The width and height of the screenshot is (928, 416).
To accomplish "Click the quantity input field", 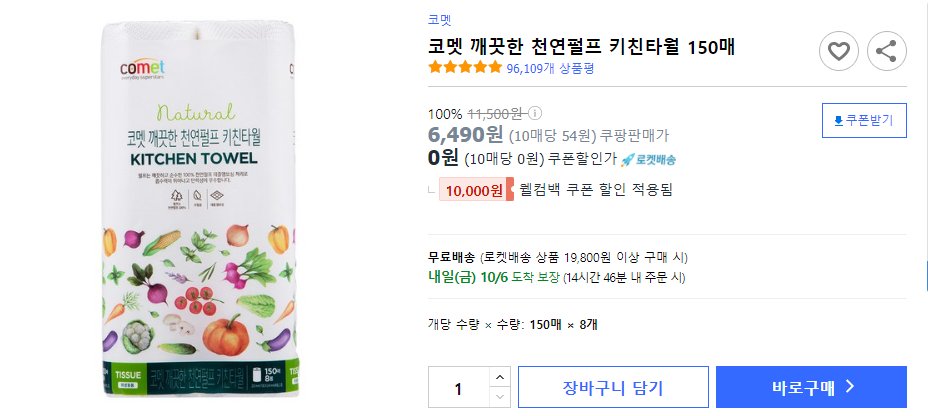I will click(458, 387).
